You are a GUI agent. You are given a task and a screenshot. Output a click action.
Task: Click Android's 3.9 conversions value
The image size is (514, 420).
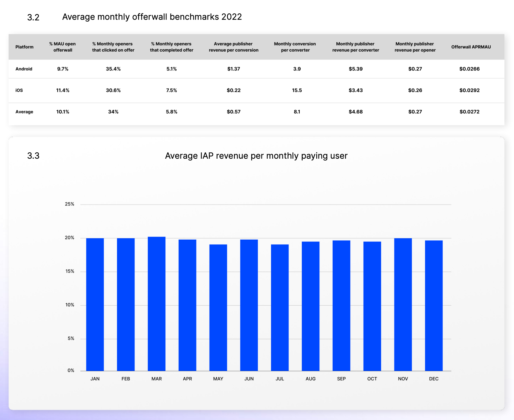click(x=297, y=69)
